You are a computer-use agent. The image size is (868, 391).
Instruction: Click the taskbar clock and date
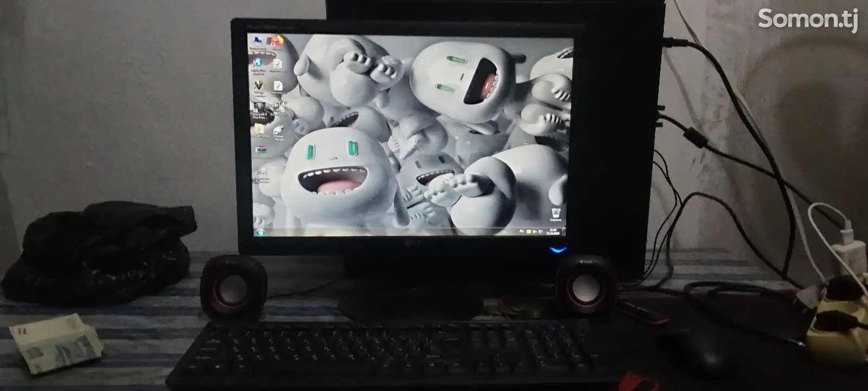pyautogui.click(x=553, y=232)
